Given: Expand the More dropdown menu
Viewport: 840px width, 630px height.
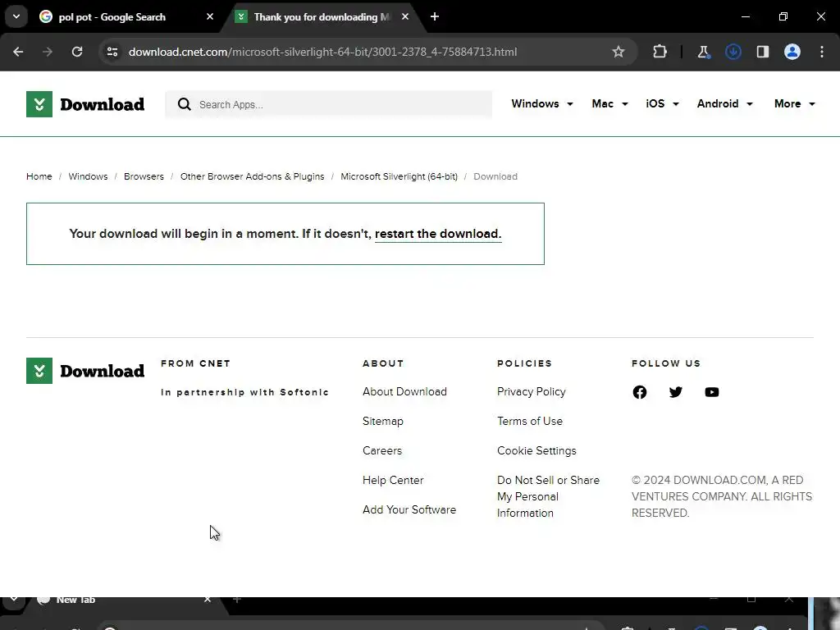Looking at the screenshot, I should coord(794,104).
